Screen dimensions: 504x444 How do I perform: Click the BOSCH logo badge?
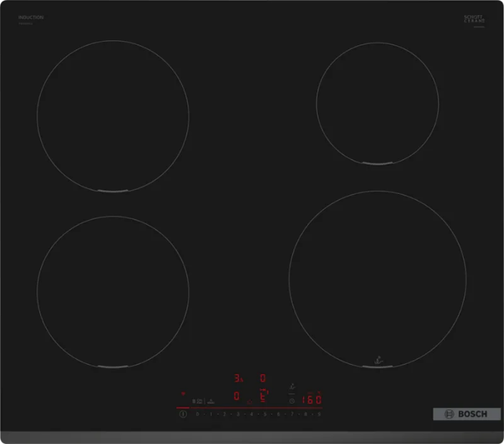pos(467,414)
